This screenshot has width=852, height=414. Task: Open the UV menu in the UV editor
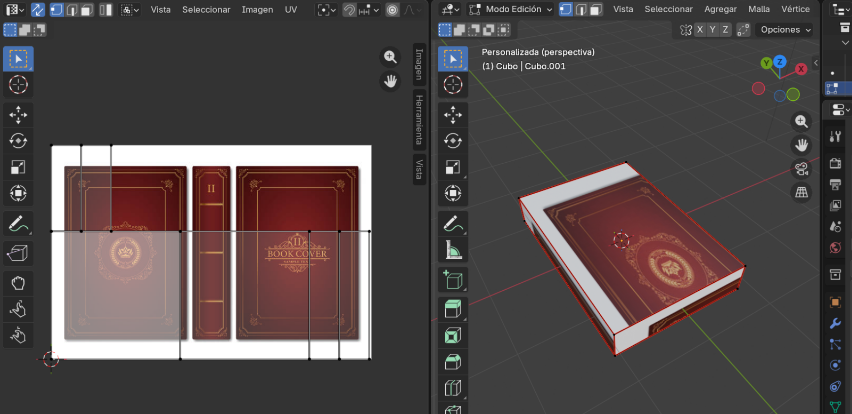tap(291, 9)
